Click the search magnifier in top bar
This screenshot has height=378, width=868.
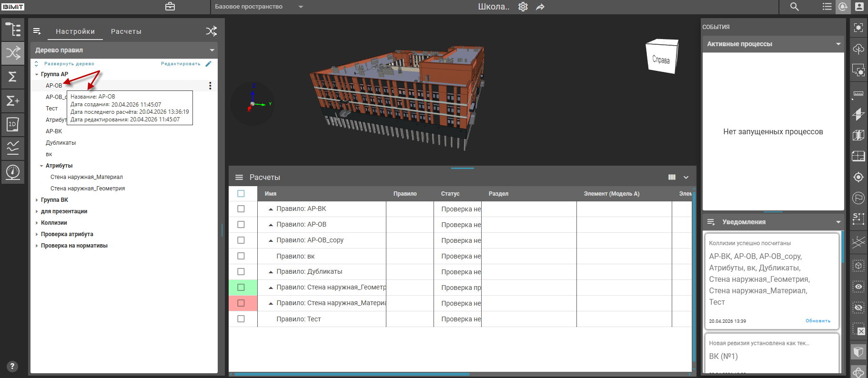(x=794, y=7)
